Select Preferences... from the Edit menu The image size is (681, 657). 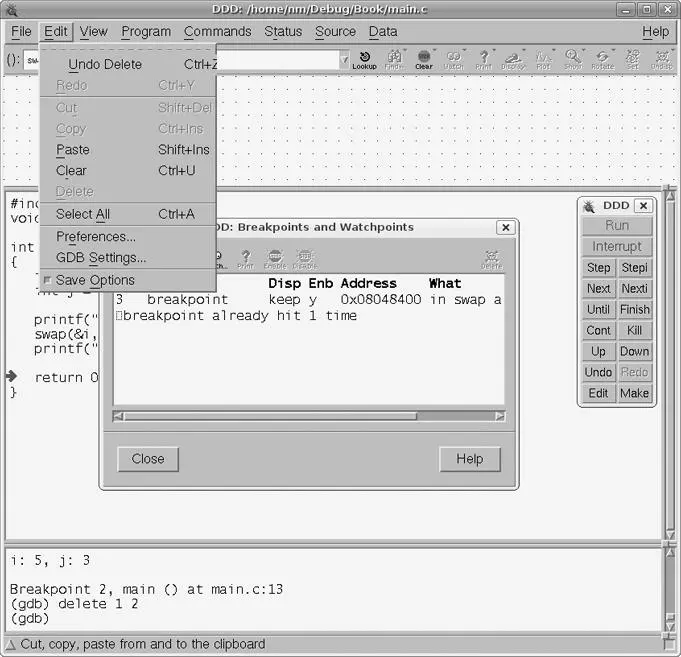point(96,237)
